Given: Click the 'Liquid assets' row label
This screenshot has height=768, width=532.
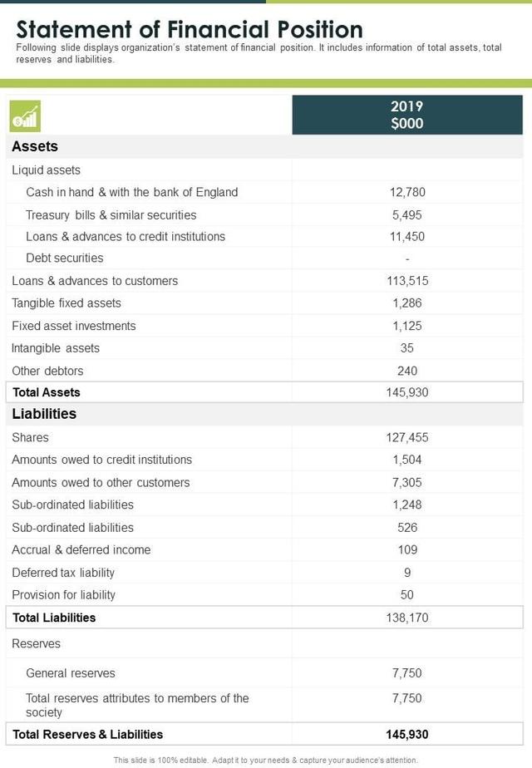Looking at the screenshot, I should pos(47,170).
